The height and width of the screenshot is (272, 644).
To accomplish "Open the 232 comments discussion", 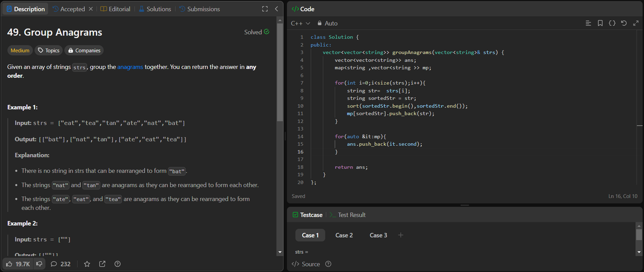I will click(61, 264).
